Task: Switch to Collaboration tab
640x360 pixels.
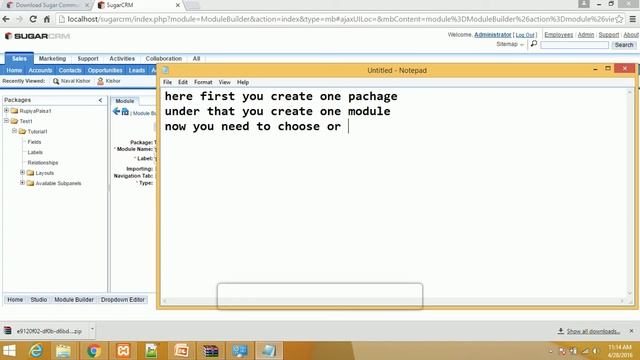Action: (164, 59)
